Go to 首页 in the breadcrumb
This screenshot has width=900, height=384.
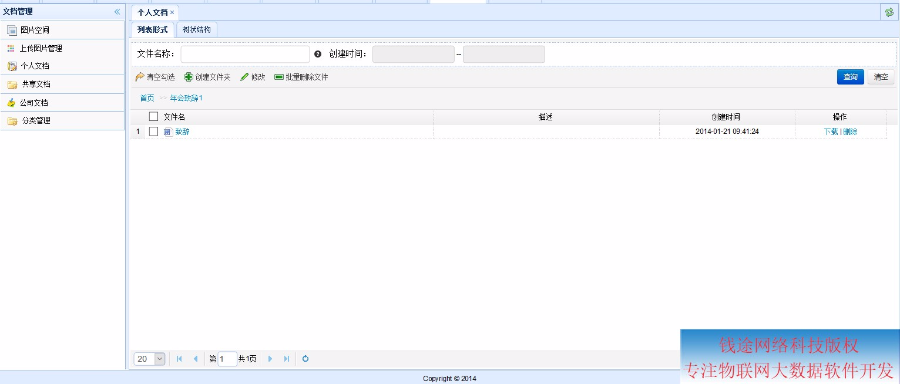pyautogui.click(x=148, y=98)
